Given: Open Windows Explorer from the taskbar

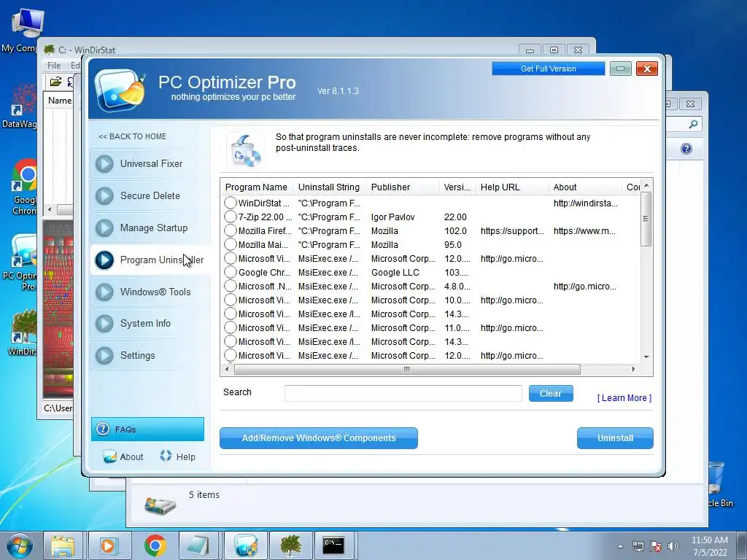Looking at the screenshot, I should click(x=63, y=545).
